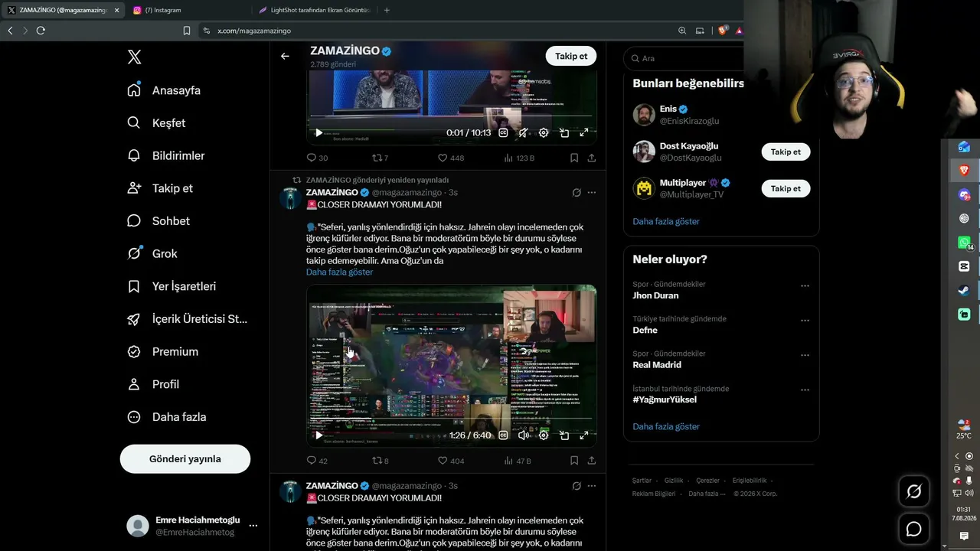Viewport: 980px width, 551px height.
Task: Open settings gear on the 6:40 video
Action: (544, 435)
